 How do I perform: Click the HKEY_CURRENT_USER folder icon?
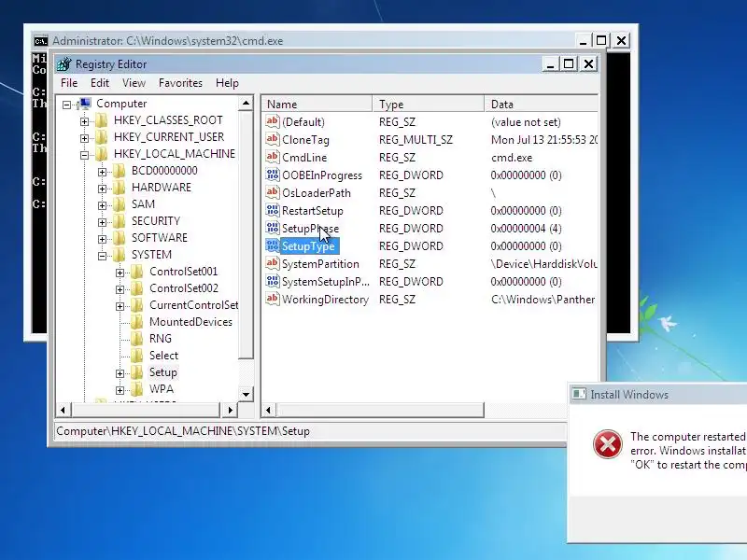102,137
